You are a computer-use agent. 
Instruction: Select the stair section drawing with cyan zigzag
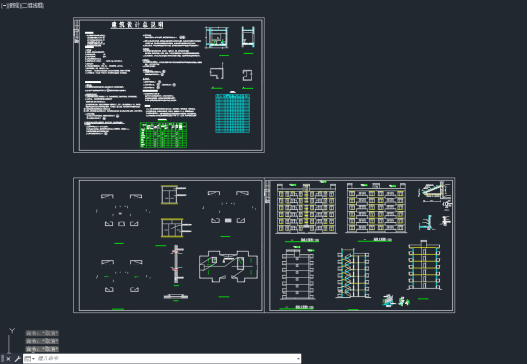pos(353,273)
